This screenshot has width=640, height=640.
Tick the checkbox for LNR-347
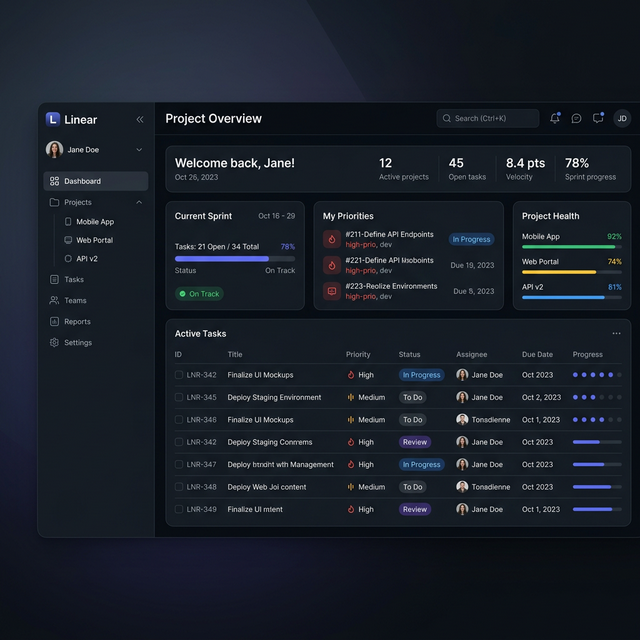[179, 464]
